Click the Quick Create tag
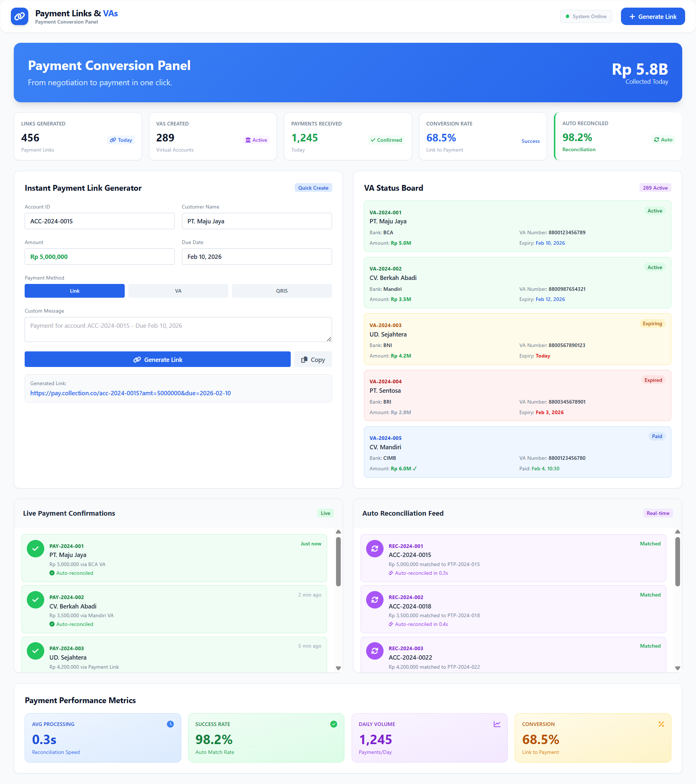This screenshot has width=696, height=784. (313, 188)
